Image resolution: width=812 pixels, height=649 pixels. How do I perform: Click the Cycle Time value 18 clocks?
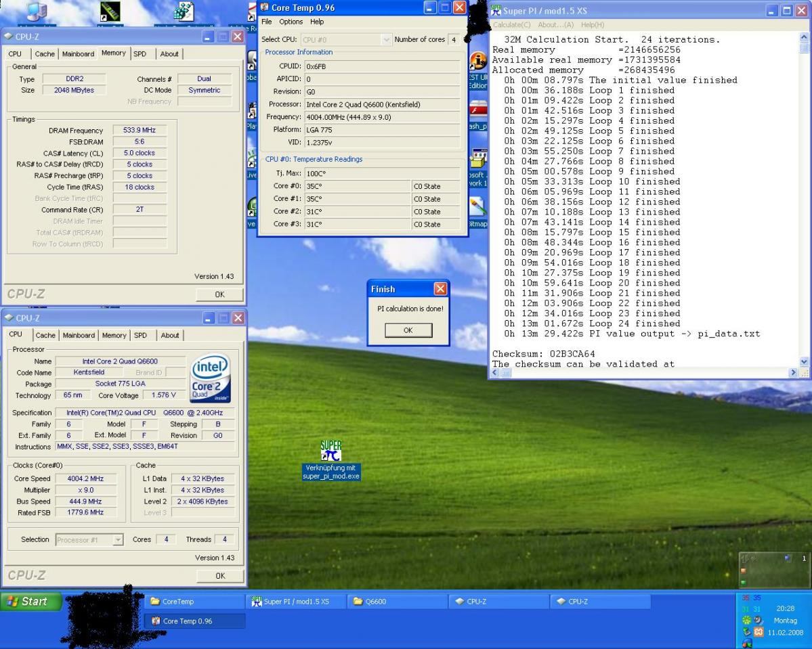tap(140, 187)
